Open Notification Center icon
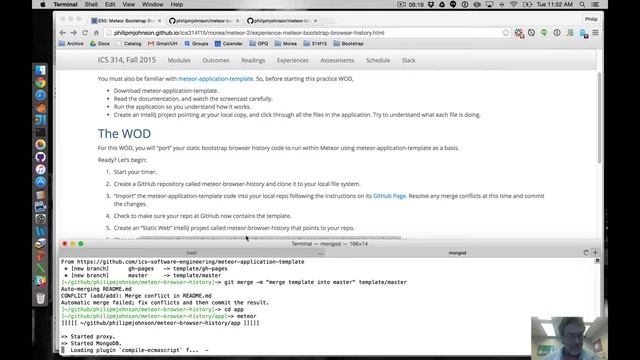 595,4
